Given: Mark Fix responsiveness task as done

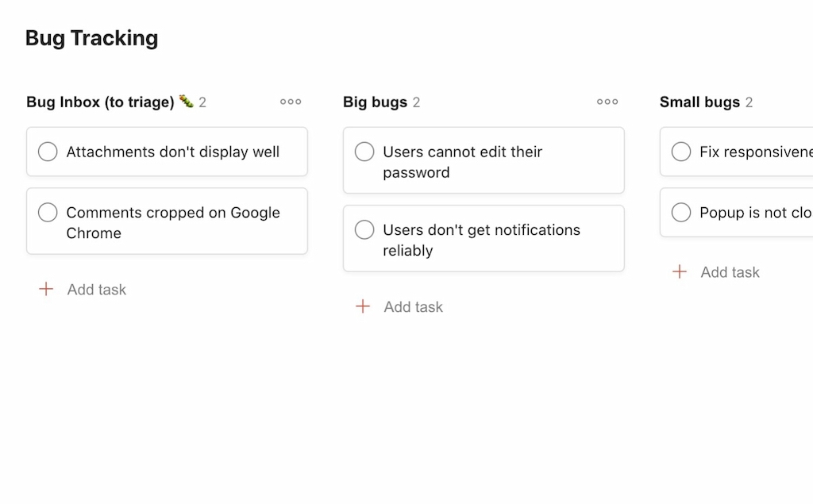Looking at the screenshot, I should tap(681, 152).
